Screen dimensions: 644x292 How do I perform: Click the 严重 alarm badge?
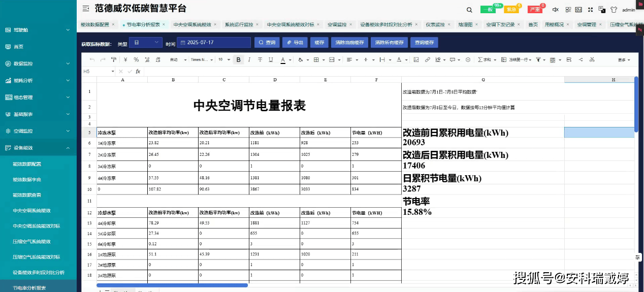point(535,10)
